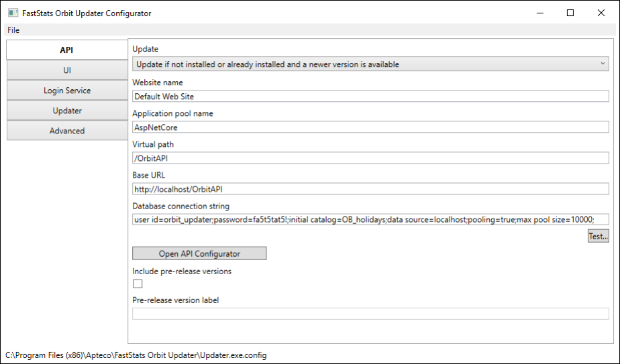620x364 pixels.
Task: Close the Configurator window
Action: click(x=601, y=13)
